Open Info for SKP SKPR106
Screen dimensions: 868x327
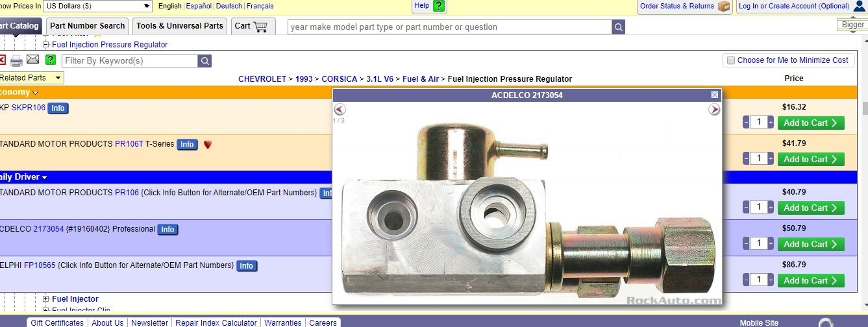click(58, 108)
